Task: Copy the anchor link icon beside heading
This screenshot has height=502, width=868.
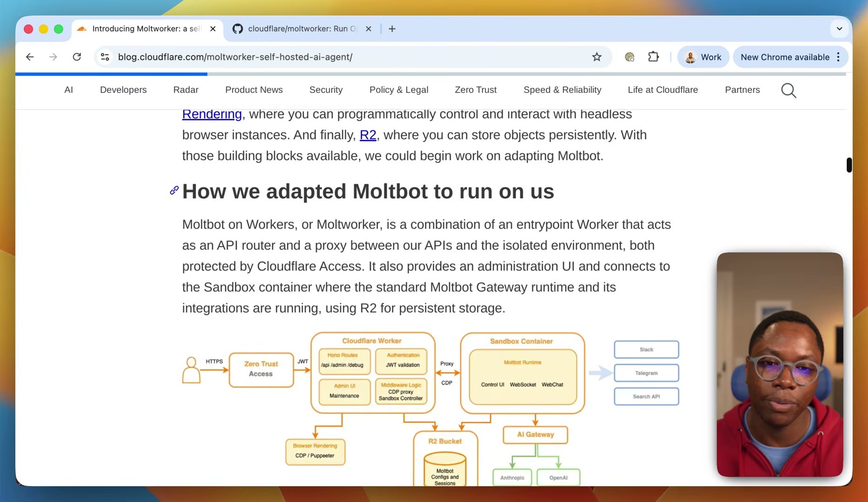Action: tap(174, 190)
